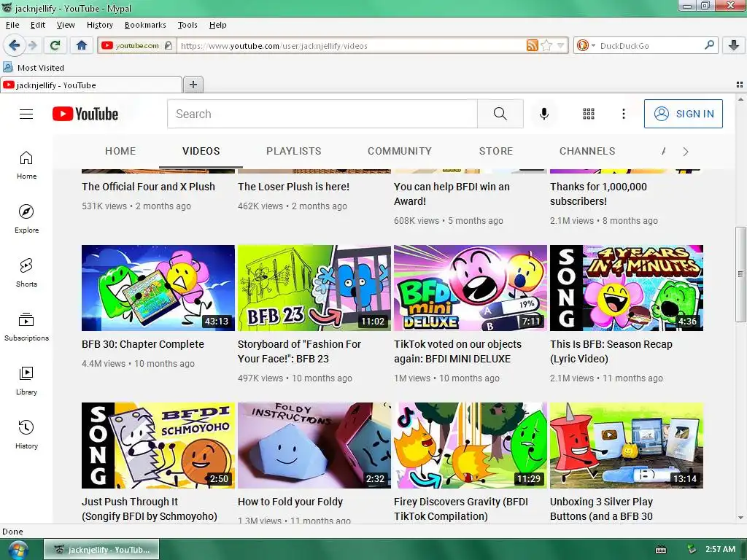Click the YouTube Search input field
The width and height of the screenshot is (747, 560).
click(x=322, y=114)
